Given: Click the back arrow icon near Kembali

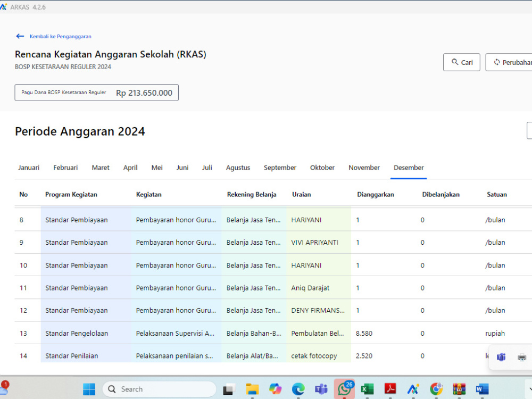Looking at the screenshot, I should (20, 36).
